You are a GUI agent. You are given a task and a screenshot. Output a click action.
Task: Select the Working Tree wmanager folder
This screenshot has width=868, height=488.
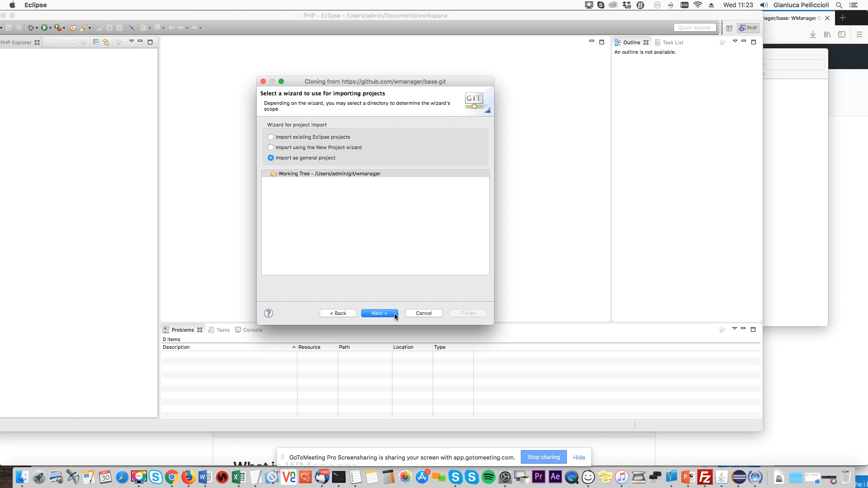pos(329,174)
